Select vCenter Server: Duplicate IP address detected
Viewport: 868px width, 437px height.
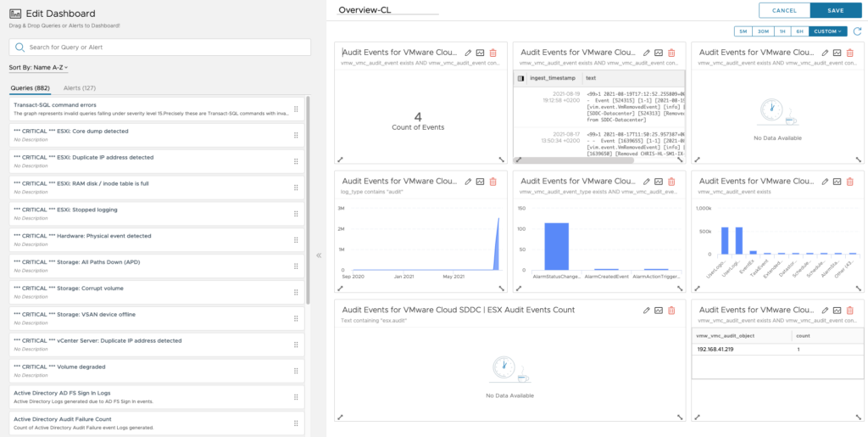tap(157, 345)
